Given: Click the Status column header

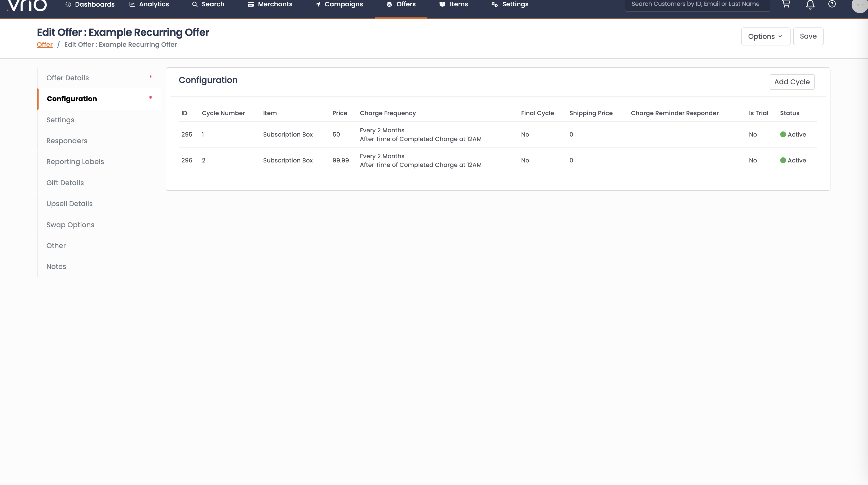Looking at the screenshot, I should click(789, 113).
